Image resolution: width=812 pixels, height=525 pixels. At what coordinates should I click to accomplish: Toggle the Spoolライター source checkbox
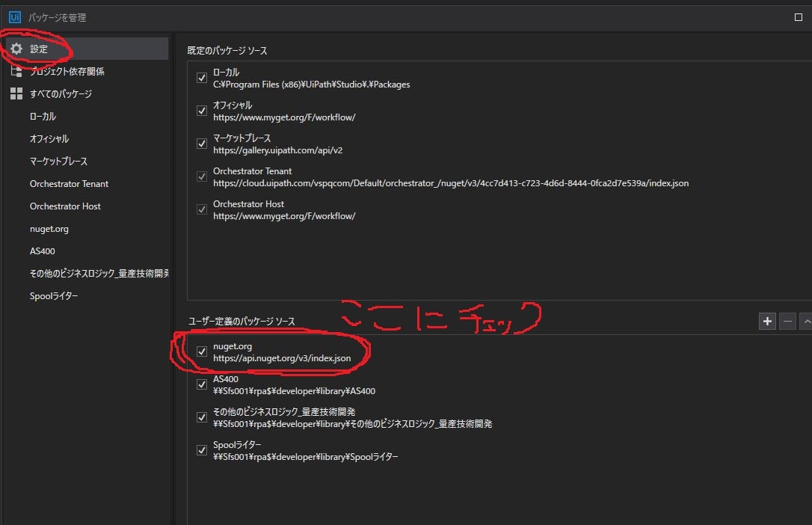[x=201, y=449]
